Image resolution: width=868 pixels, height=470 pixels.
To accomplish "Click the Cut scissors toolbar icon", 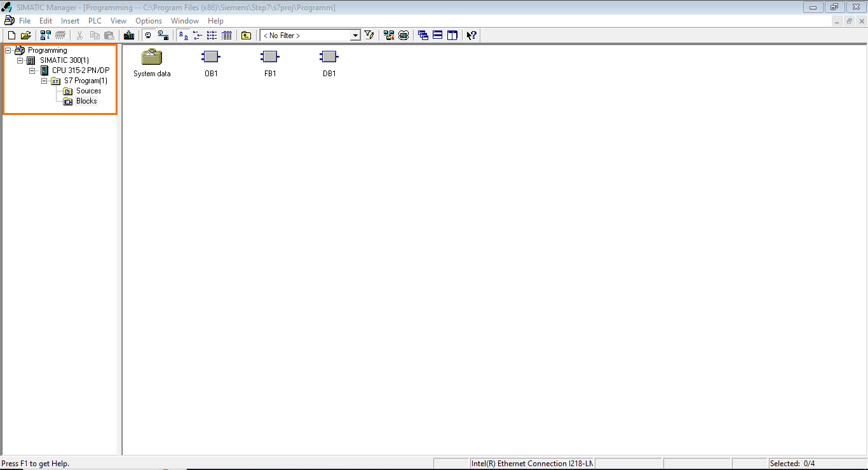I will pyautogui.click(x=80, y=36).
